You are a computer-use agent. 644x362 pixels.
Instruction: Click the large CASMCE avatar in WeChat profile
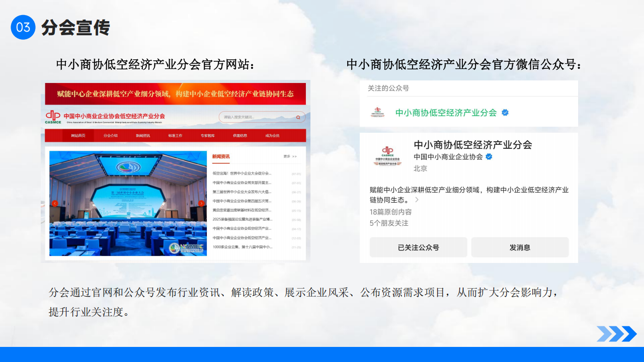[x=387, y=155]
